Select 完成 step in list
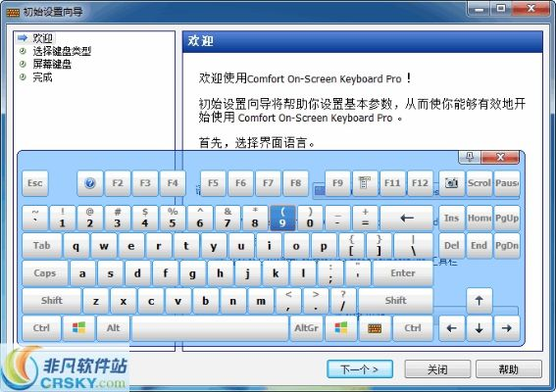The height and width of the screenshot is (392, 556). [42, 76]
